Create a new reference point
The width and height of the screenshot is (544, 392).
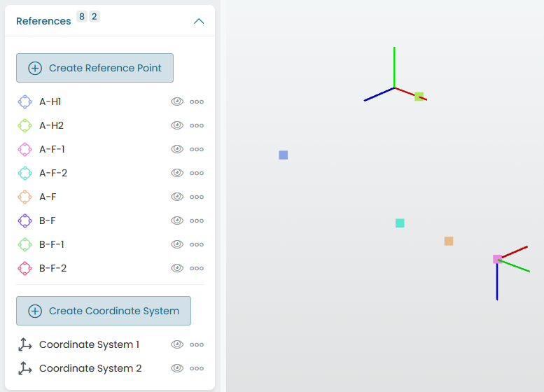pyautogui.click(x=95, y=68)
